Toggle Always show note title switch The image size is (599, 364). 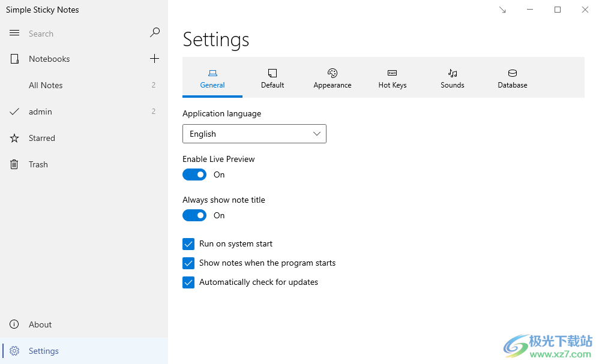[194, 215]
